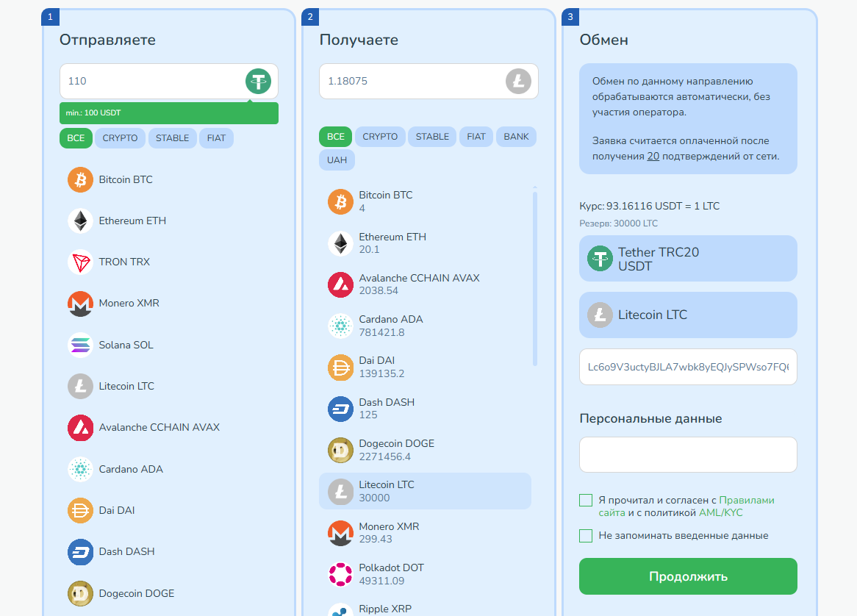Filter receive list by FIAT
857x616 pixels.
click(476, 137)
